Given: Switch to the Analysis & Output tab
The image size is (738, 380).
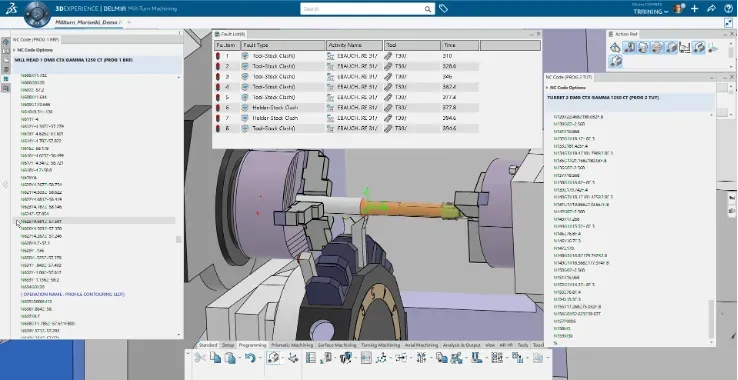Looking at the screenshot, I should pos(462,345).
